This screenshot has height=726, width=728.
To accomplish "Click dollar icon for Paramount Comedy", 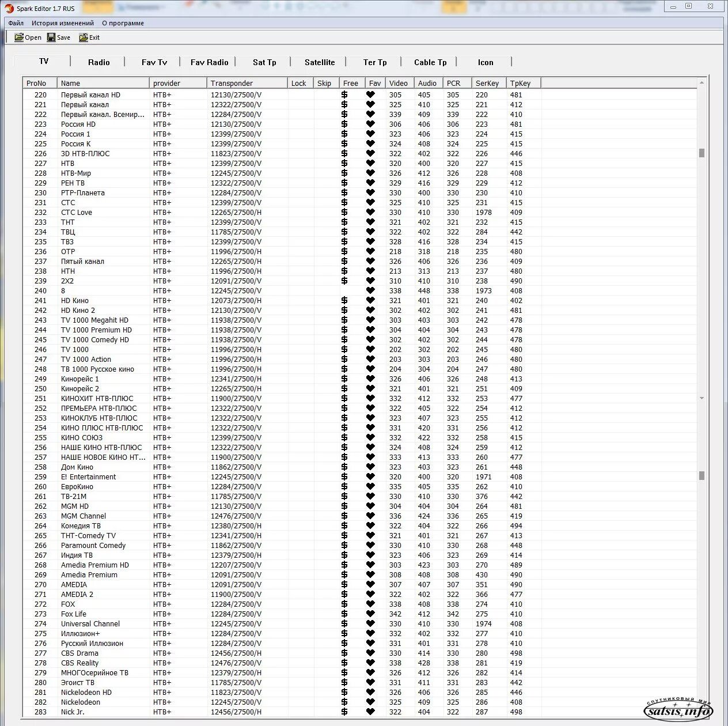I will (344, 545).
